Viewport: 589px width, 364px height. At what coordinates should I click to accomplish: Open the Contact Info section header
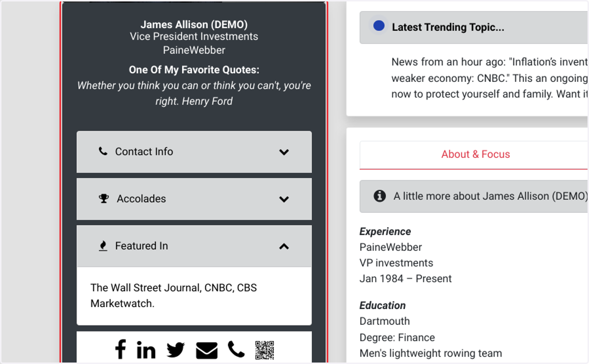pos(194,152)
